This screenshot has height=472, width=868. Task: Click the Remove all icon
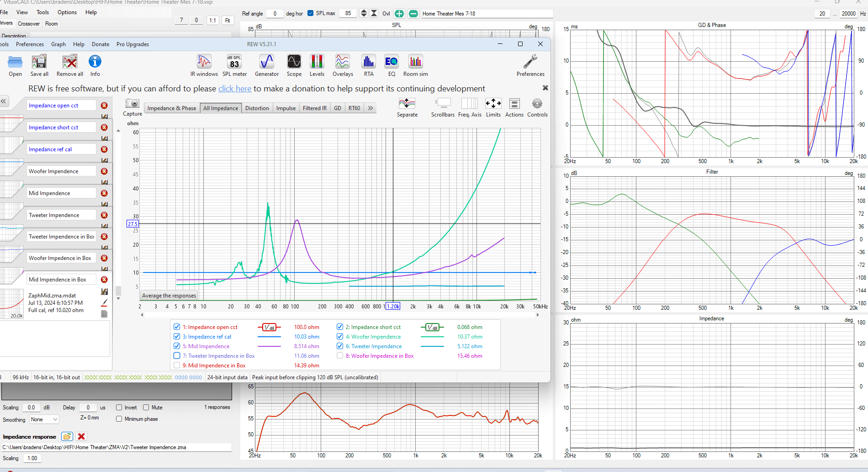[70, 65]
